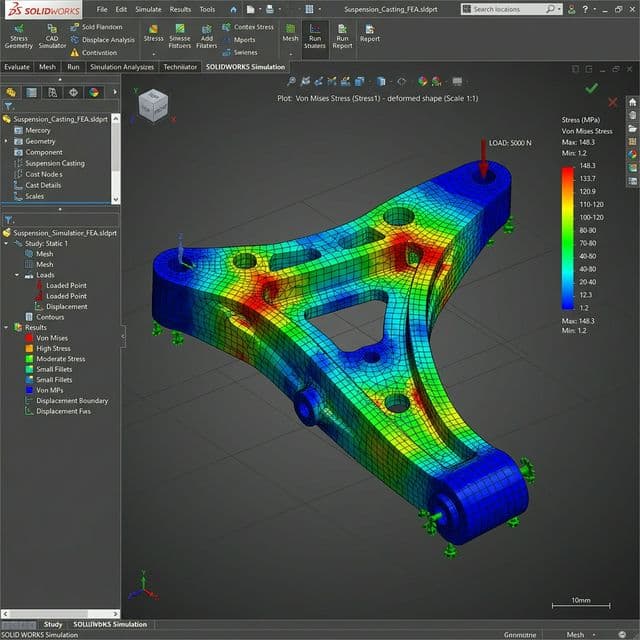The width and height of the screenshot is (640, 640).
Task: Open Add Filaters tool
Action: click(207, 36)
